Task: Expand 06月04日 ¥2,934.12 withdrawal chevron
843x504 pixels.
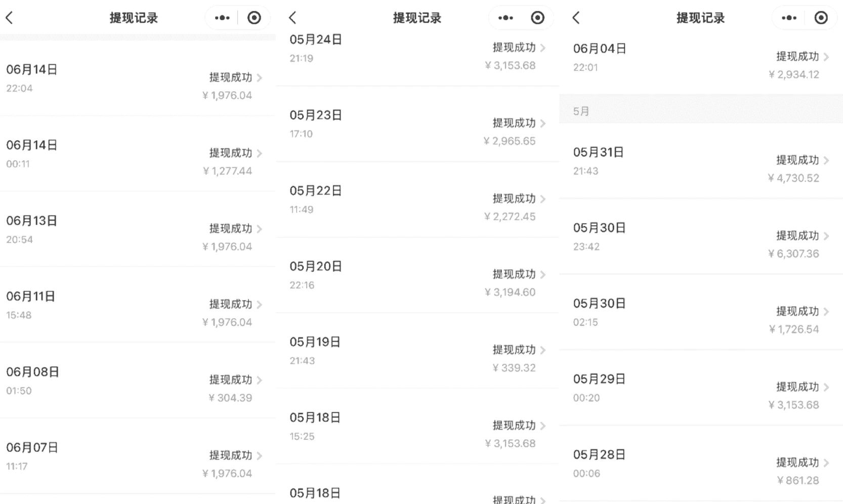Action: [x=826, y=57]
